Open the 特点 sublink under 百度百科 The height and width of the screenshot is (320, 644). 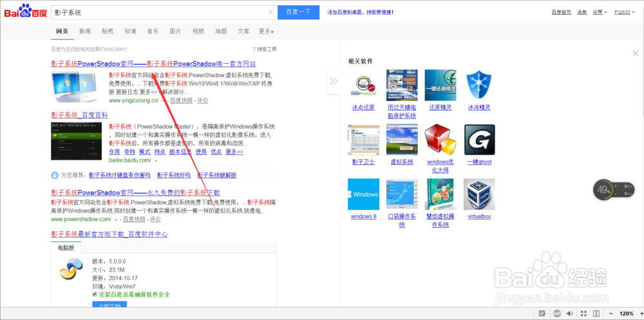coord(160,152)
